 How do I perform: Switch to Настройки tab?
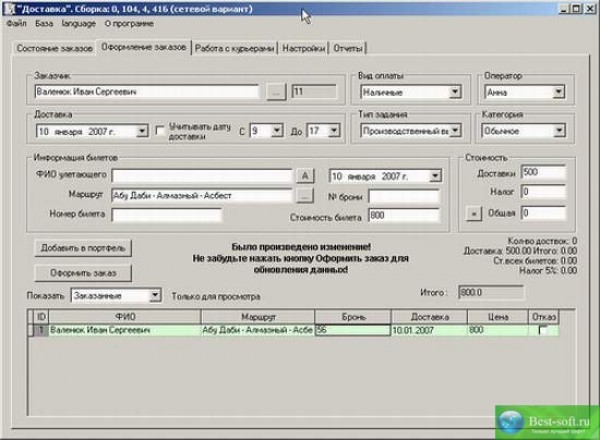pyautogui.click(x=303, y=48)
